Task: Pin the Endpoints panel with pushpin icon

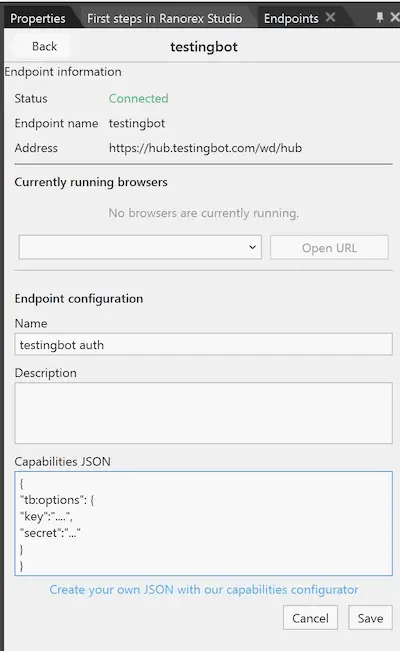Action: pyautogui.click(x=380, y=17)
